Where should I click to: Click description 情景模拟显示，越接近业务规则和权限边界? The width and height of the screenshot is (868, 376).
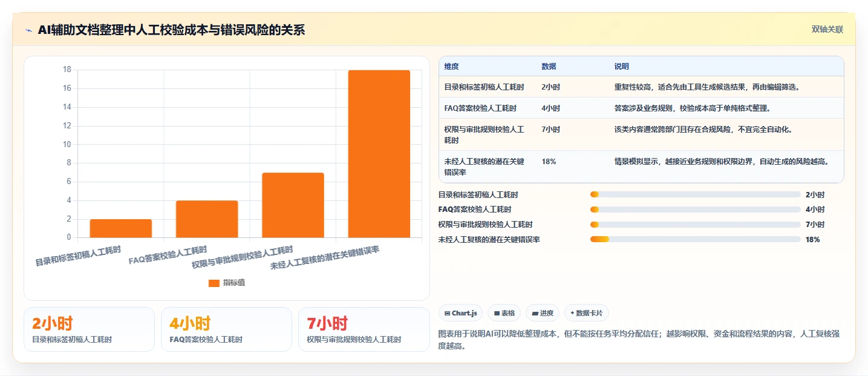[x=721, y=162]
